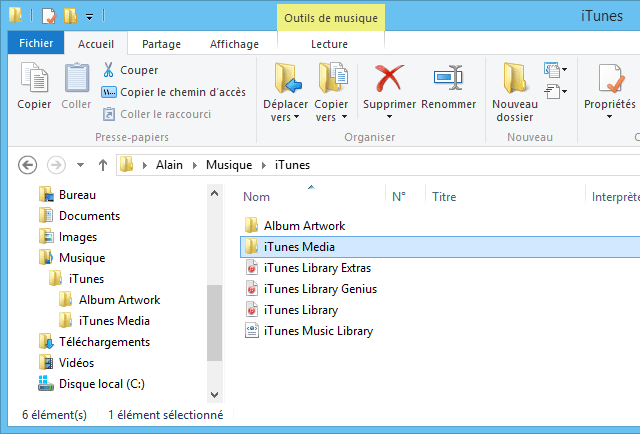Screen dimensions: 640x434
Task: Go up one folder level arrow
Action: tap(103, 165)
